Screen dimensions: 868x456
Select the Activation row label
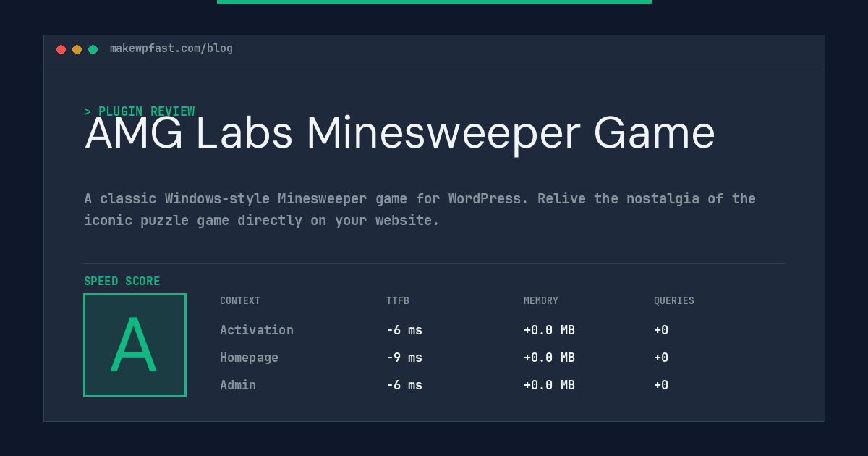pos(257,330)
